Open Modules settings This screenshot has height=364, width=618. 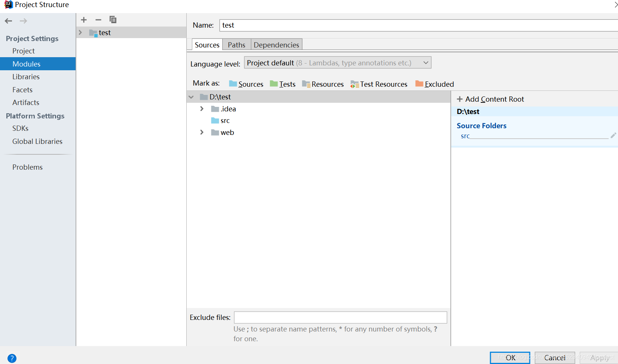pos(38,64)
